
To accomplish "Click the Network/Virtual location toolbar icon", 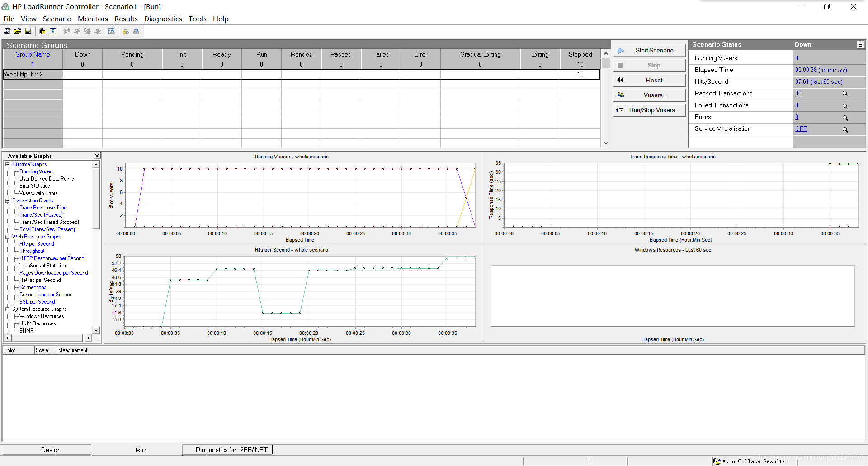I will click(53, 31).
